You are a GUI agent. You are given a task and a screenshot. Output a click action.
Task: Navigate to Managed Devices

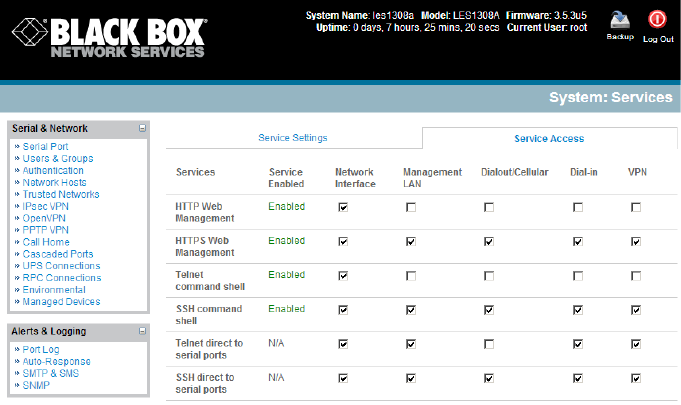61,302
